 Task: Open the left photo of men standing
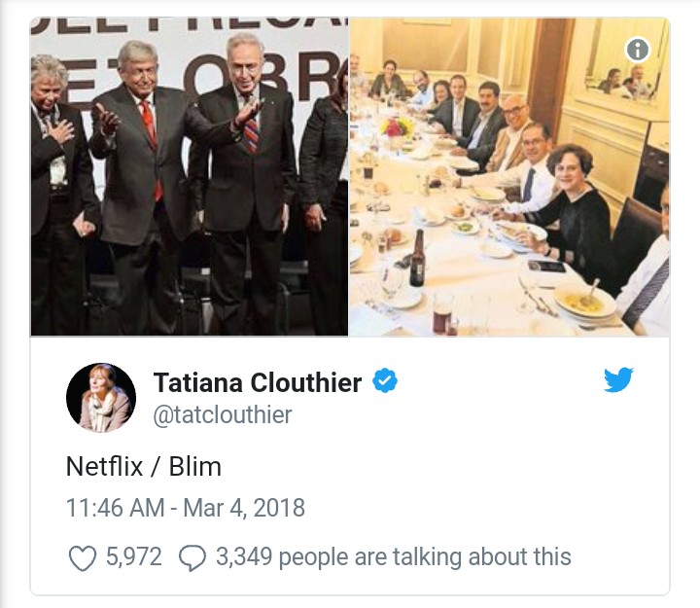[190, 176]
